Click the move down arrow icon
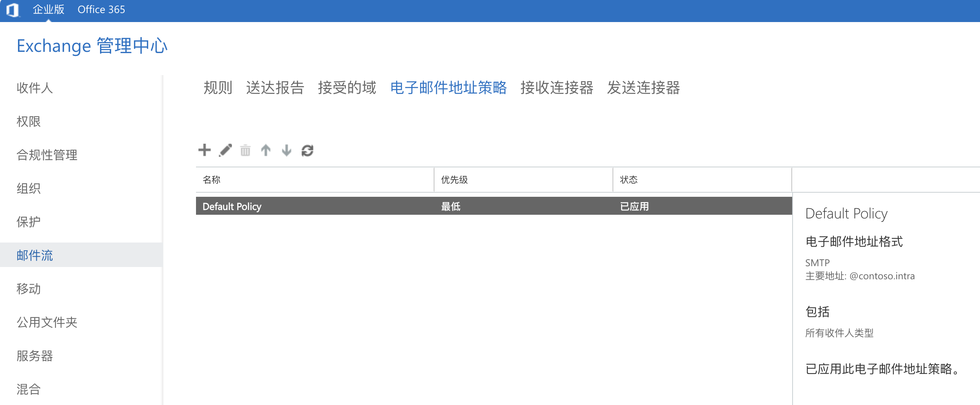980x405 pixels. (287, 150)
